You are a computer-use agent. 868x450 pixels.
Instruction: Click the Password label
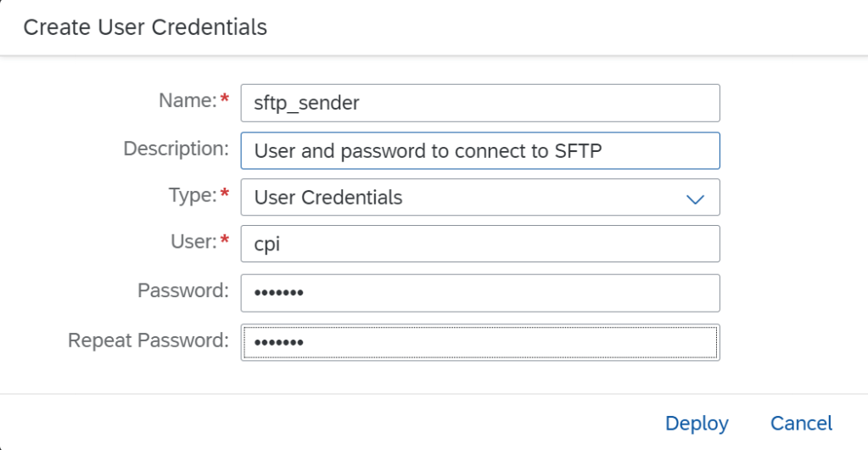tap(182, 290)
